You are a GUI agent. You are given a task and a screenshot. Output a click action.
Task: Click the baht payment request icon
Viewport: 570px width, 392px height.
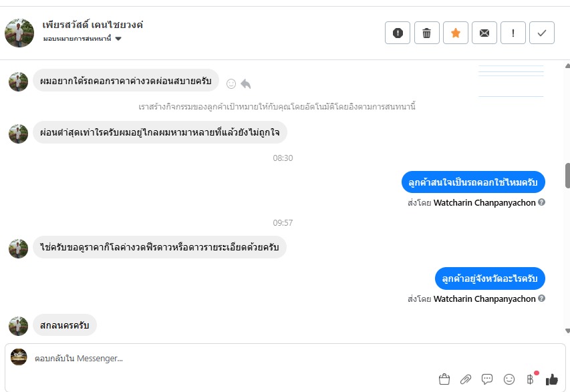(531, 379)
